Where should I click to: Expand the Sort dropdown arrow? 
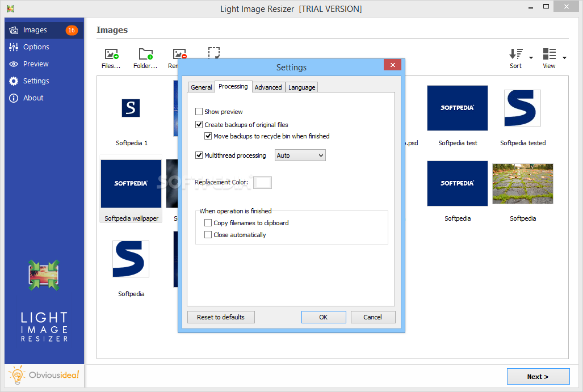click(531, 58)
